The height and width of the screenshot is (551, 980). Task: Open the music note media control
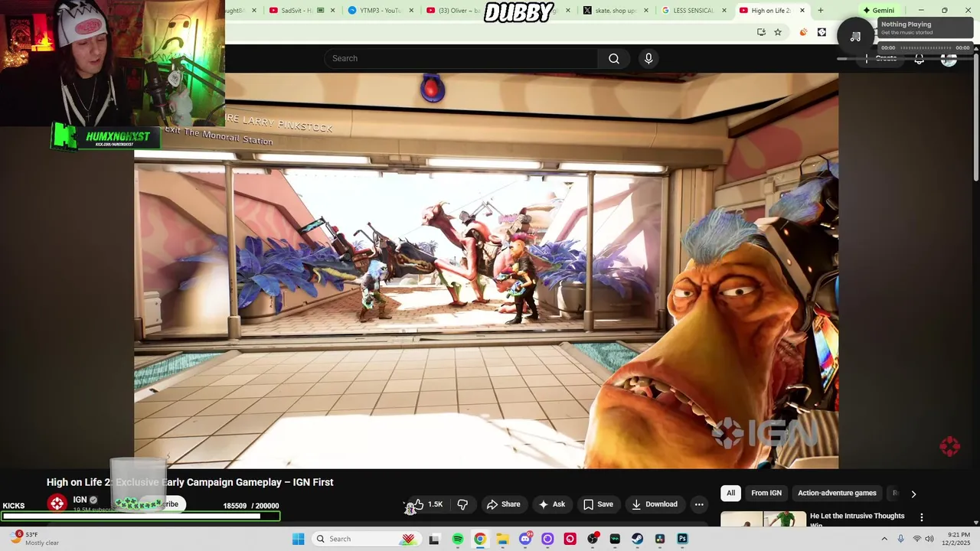point(855,36)
